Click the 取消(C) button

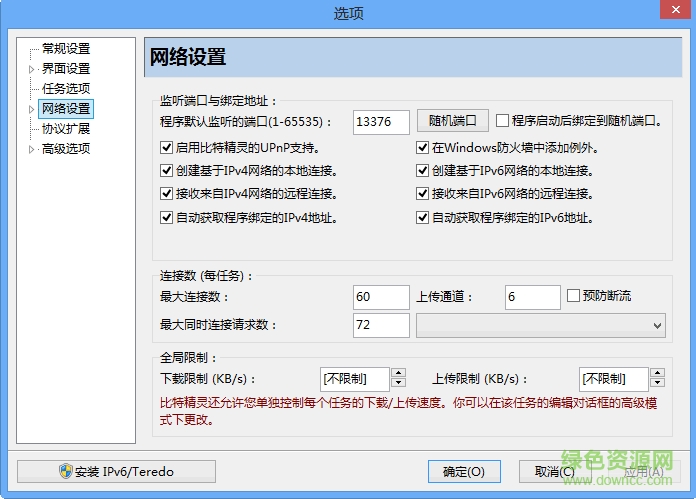tap(554, 472)
